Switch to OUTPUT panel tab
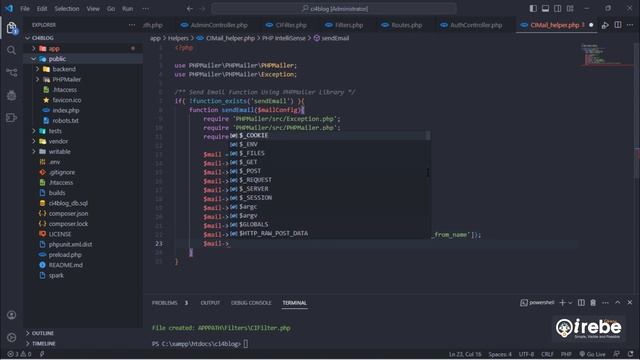Screen dimensions: 640x360 point(210,303)
